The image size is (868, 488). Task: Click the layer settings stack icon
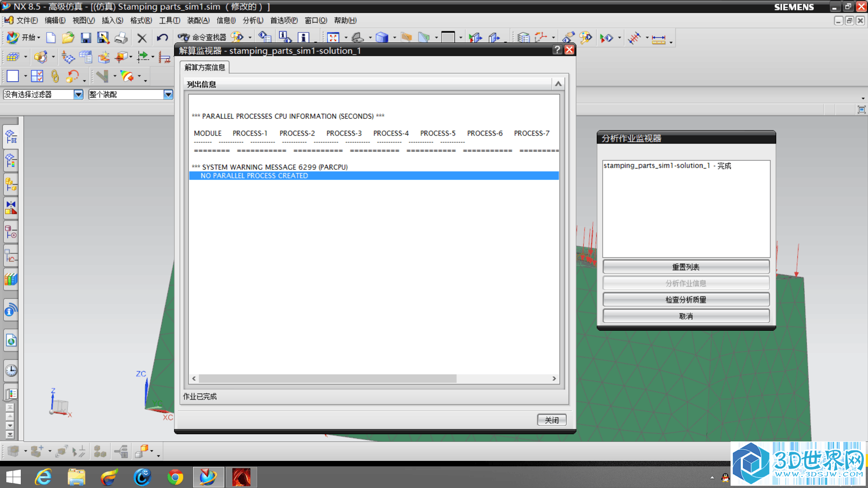click(x=524, y=38)
